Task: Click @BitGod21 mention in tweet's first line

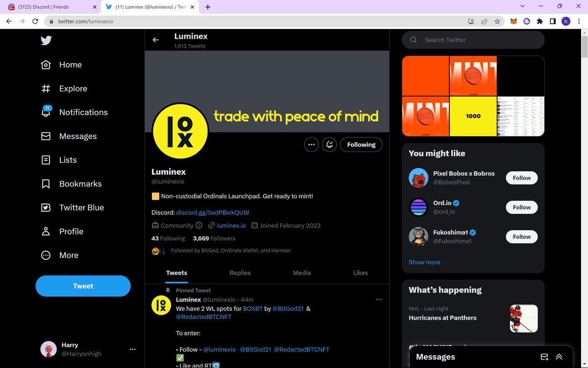Action: click(x=288, y=309)
